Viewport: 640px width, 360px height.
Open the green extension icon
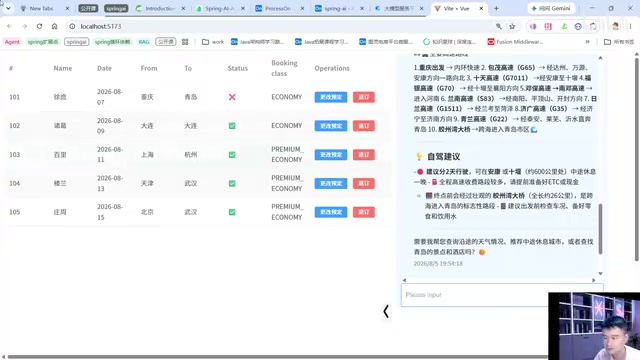(x=563, y=26)
